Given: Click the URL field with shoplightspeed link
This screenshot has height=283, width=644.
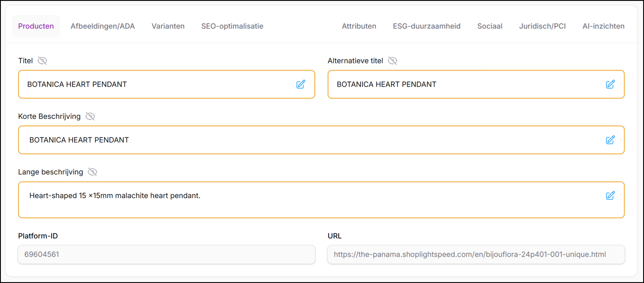Looking at the screenshot, I should coord(476,254).
